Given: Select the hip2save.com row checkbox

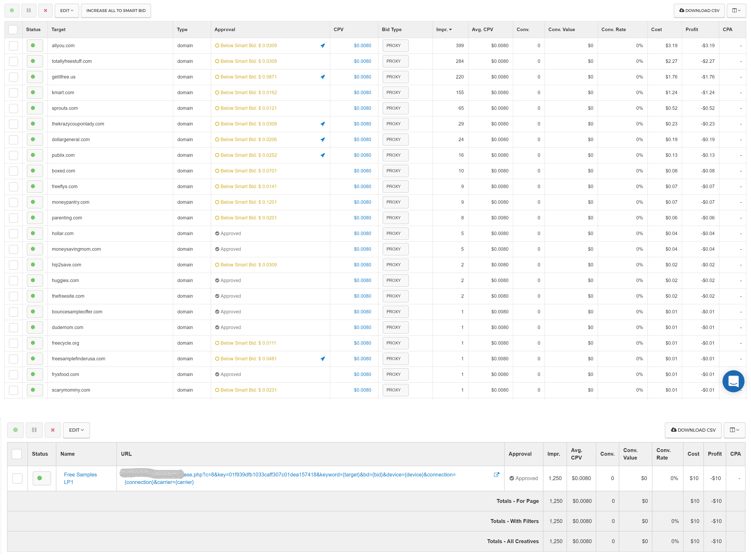Looking at the screenshot, I should coord(14,265).
